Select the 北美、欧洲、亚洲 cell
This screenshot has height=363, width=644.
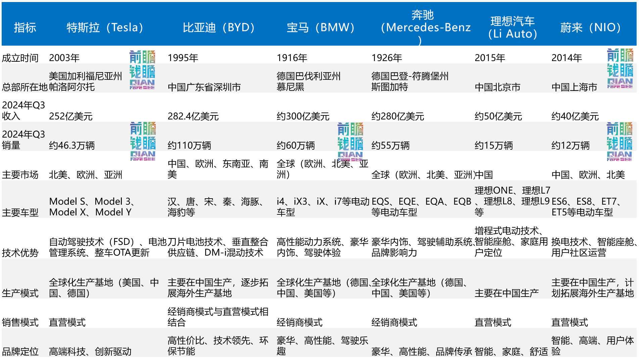coord(86,175)
